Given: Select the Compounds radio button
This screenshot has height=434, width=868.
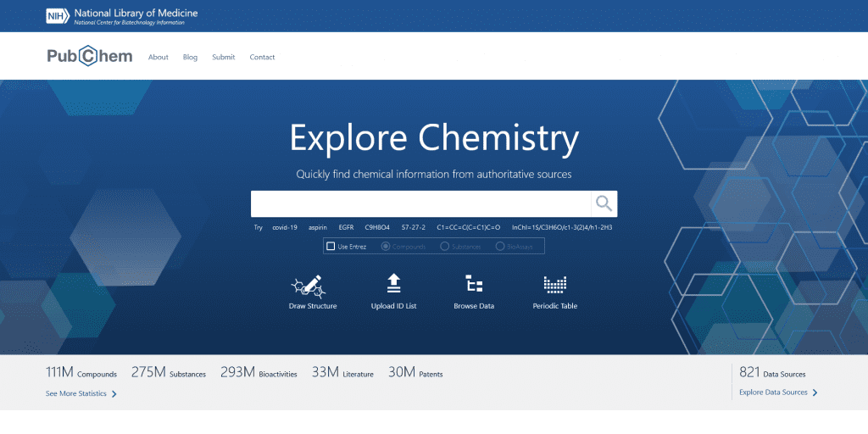Looking at the screenshot, I should coord(386,247).
